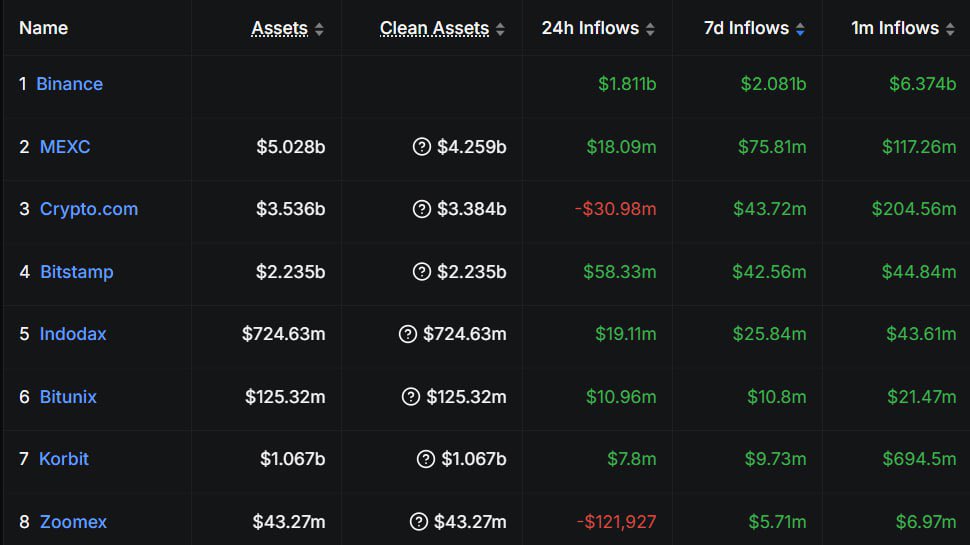The width and height of the screenshot is (970, 545).
Task: Go to the Crypto.com exchange page
Action: 89,209
